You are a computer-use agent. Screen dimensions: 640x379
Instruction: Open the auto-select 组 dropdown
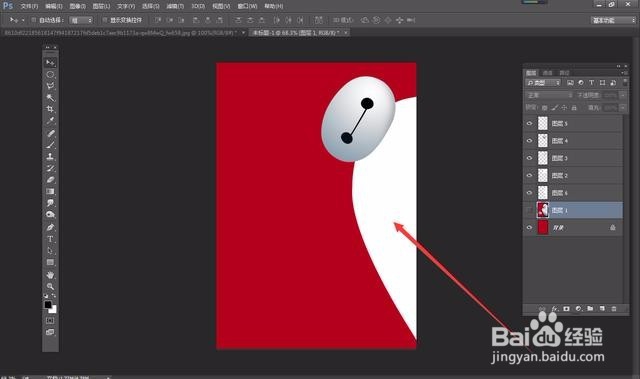(x=81, y=20)
